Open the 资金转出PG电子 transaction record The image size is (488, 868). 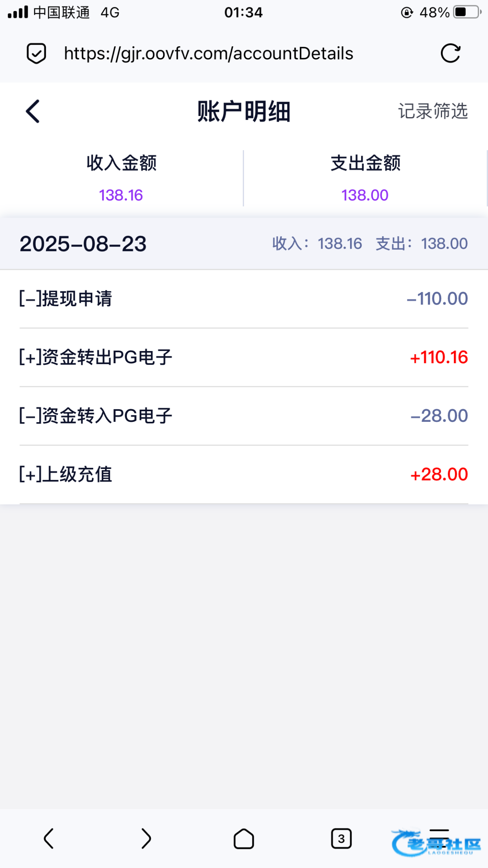[244, 357]
